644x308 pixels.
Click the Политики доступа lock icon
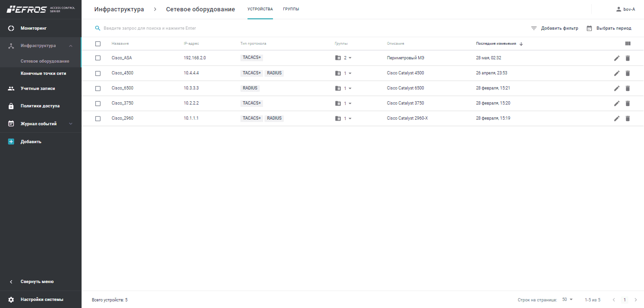pyautogui.click(x=11, y=106)
